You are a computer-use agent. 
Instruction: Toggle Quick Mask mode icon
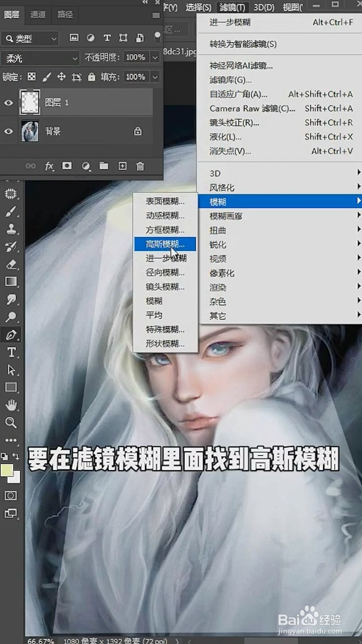[11, 496]
